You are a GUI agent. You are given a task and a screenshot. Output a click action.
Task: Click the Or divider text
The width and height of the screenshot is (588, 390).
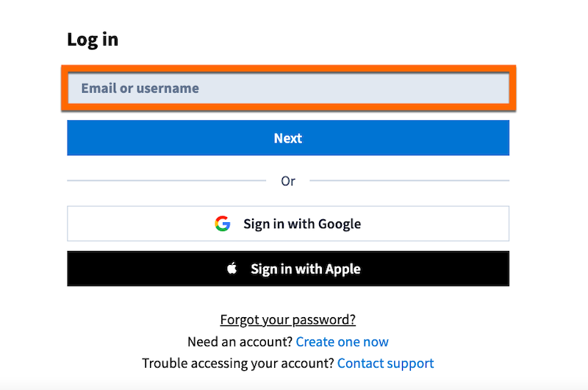(x=288, y=181)
